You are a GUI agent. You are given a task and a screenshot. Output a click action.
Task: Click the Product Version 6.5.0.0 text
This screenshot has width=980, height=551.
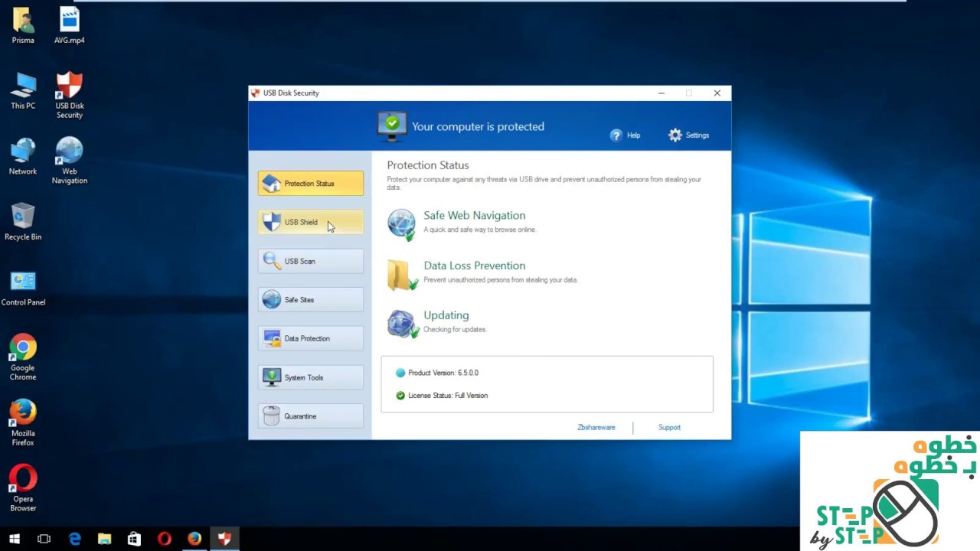(443, 373)
